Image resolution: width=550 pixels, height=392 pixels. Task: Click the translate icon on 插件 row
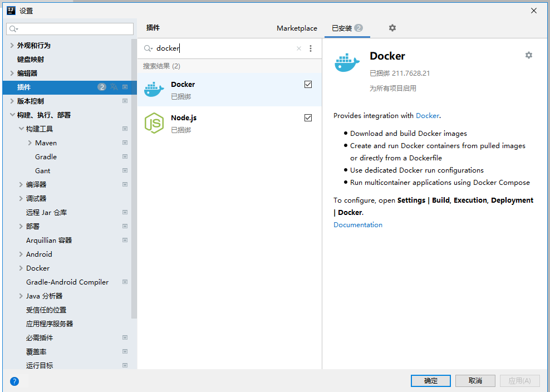click(114, 87)
